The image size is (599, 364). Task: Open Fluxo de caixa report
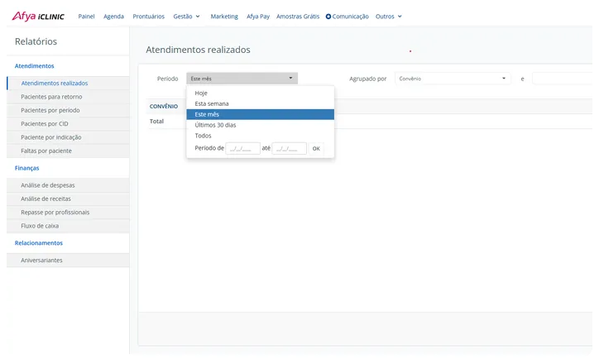click(x=68, y=226)
